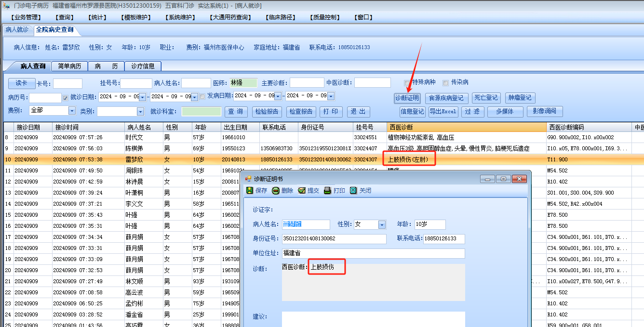Viewport: 644px width, 327px height.
Task: Click the 单位住址 field showing 福建省
Action: [x=373, y=253]
